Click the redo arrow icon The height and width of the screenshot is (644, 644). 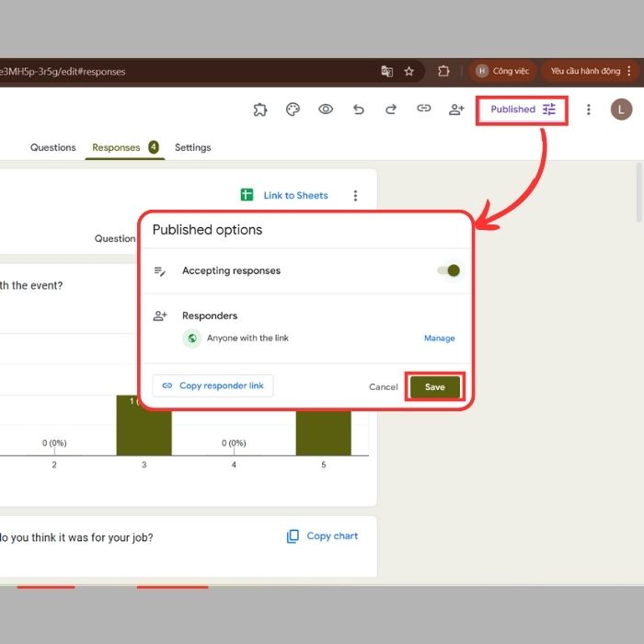pyautogui.click(x=391, y=109)
